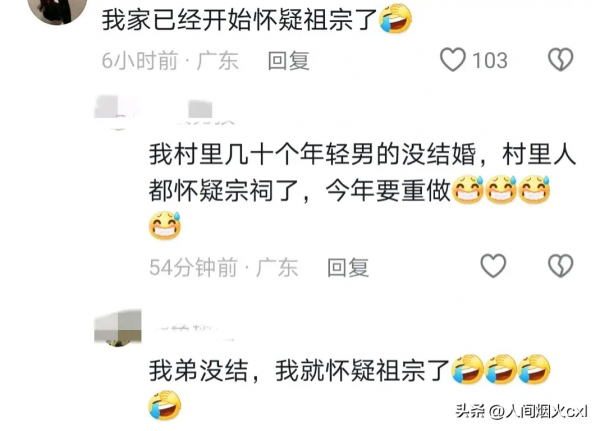This screenshot has height=431, width=600.
Task: Tap broken heart on the 54分钟前 reply
Action: point(561,266)
